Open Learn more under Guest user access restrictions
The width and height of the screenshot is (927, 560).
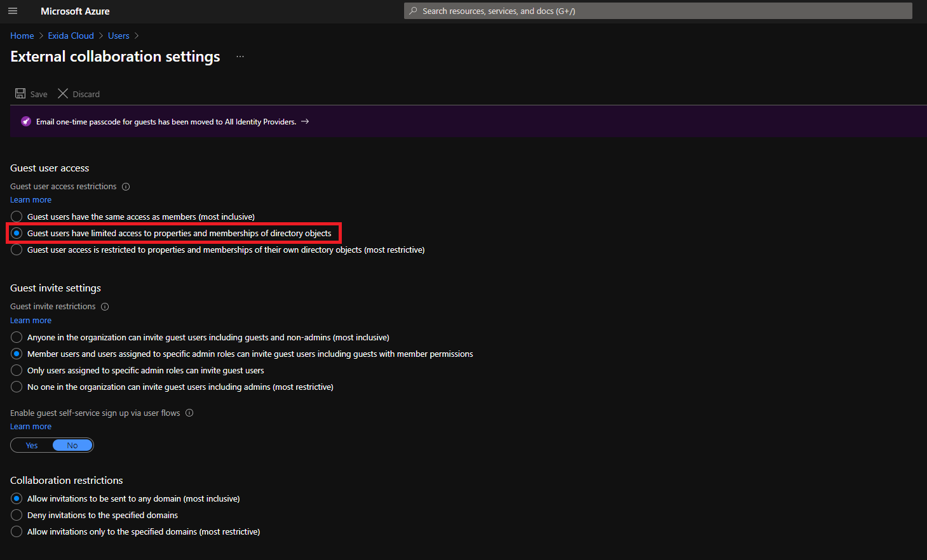pyautogui.click(x=30, y=199)
